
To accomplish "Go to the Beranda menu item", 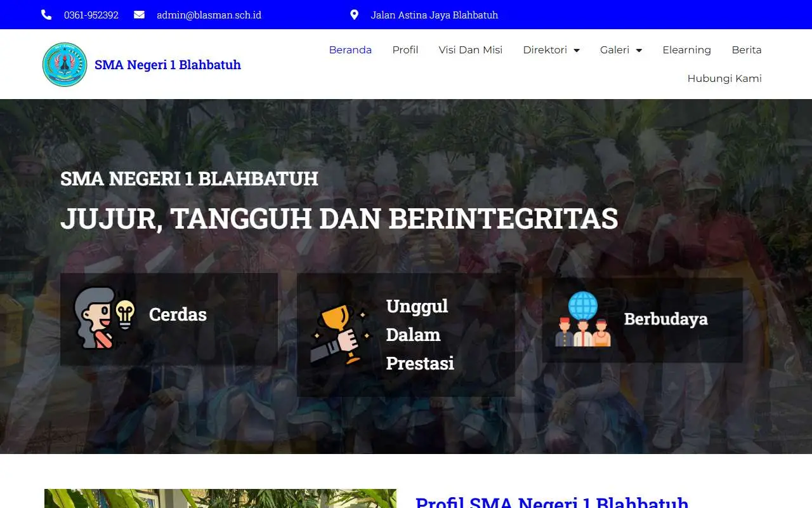I will click(x=350, y=50).
